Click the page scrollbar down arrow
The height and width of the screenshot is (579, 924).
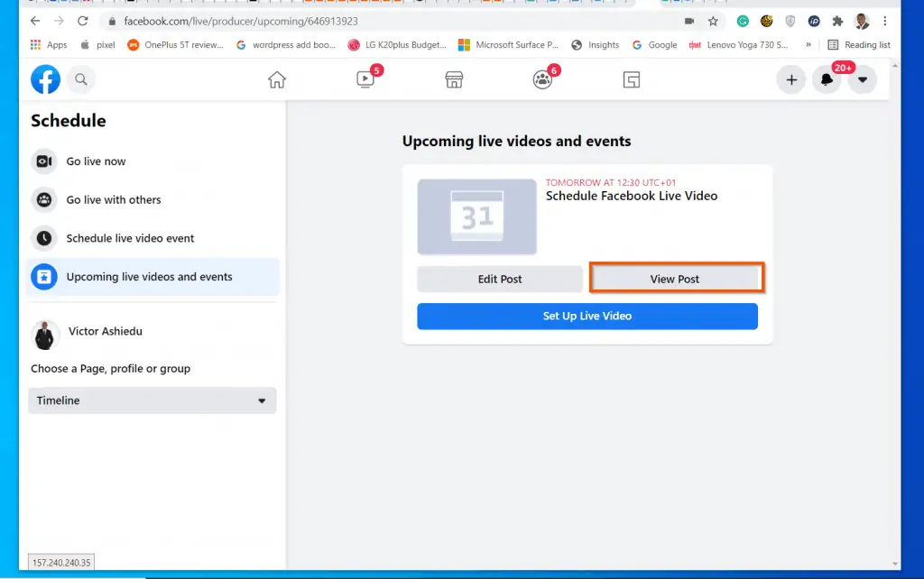pyautogui.click(x=895, y=564)
